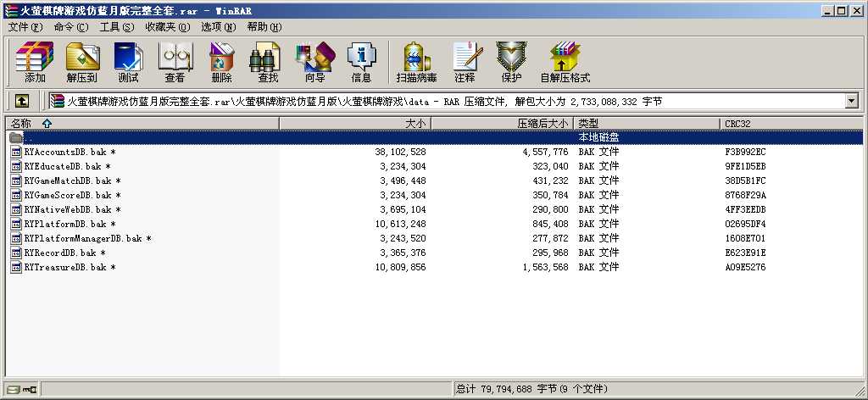Open the 命令(C) menu
868x400 pixels.
[x=71, y=26]
